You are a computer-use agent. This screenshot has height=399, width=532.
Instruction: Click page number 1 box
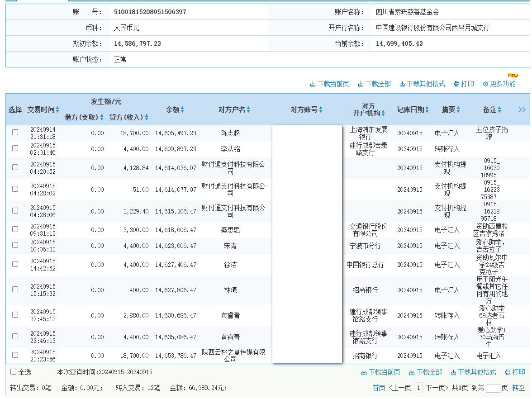click(419, 388)
